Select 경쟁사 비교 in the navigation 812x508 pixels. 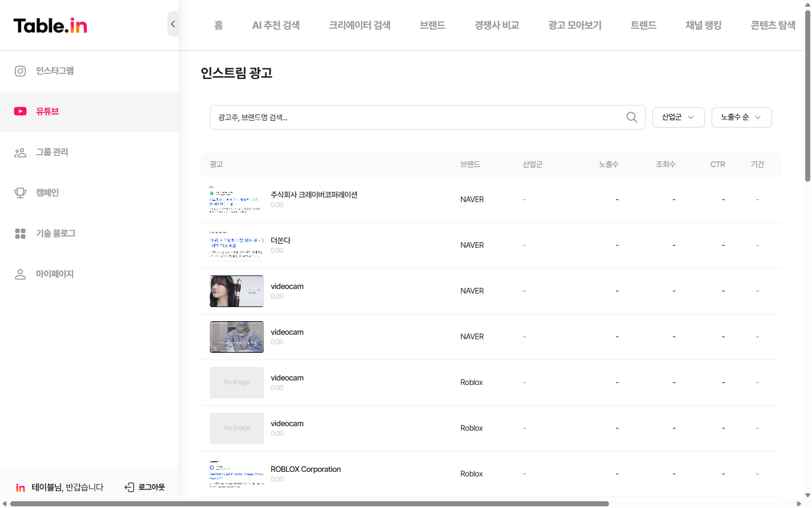pyautogui.click(x=496, y=25)
